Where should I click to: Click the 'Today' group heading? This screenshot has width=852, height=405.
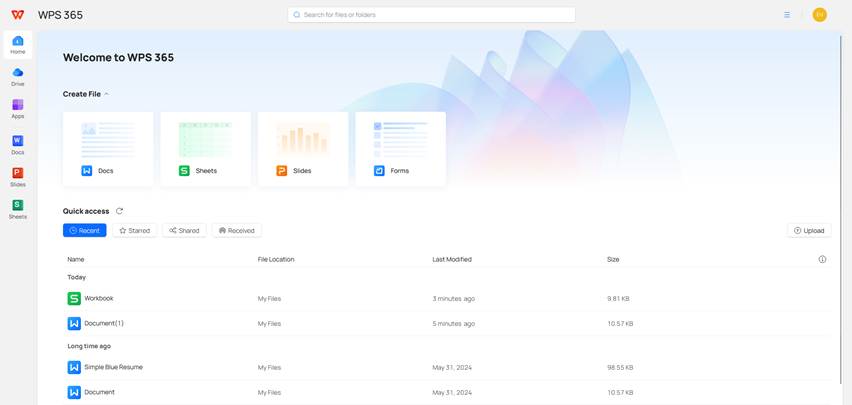(77, 277)
